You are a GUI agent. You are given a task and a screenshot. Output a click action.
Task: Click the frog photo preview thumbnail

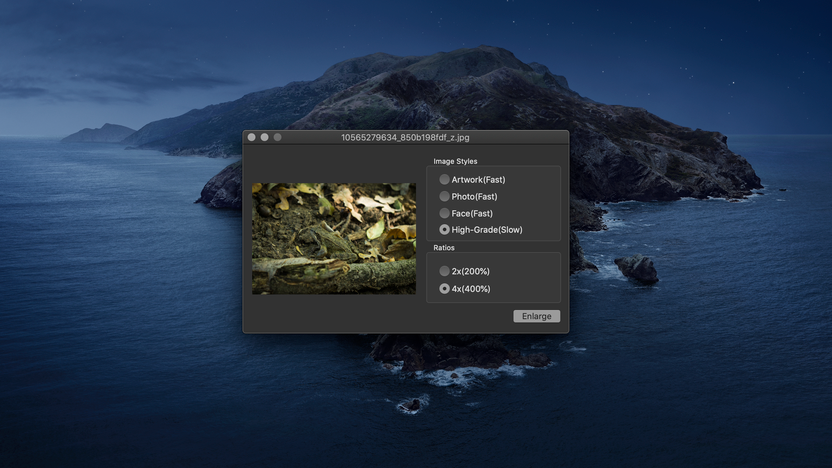pos(334,239)
